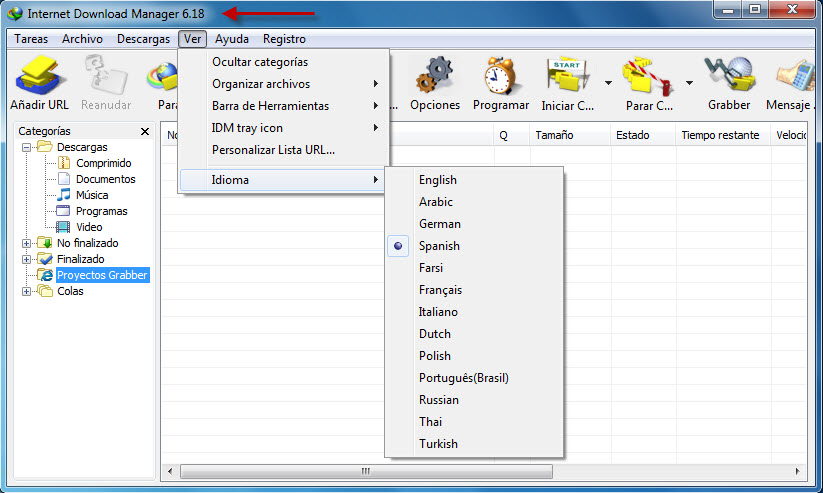
Task: Select the Música note icon
Action: (x=64, y=195)
